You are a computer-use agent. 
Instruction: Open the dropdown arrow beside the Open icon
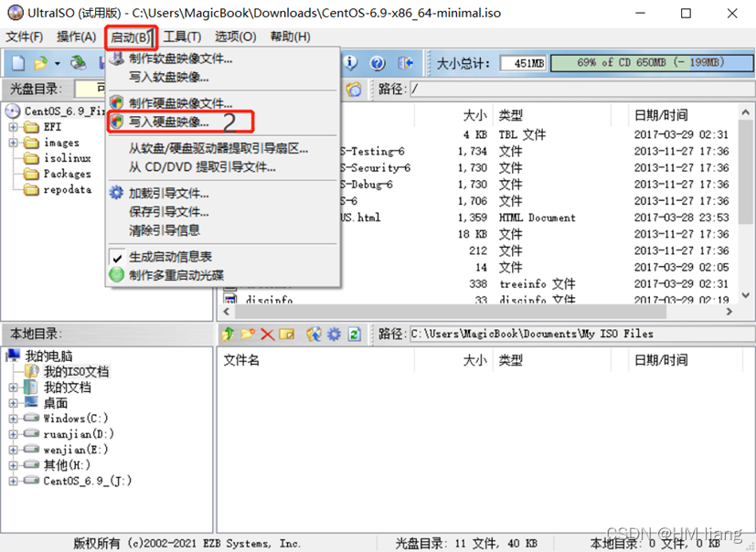[x=58, y=63]
